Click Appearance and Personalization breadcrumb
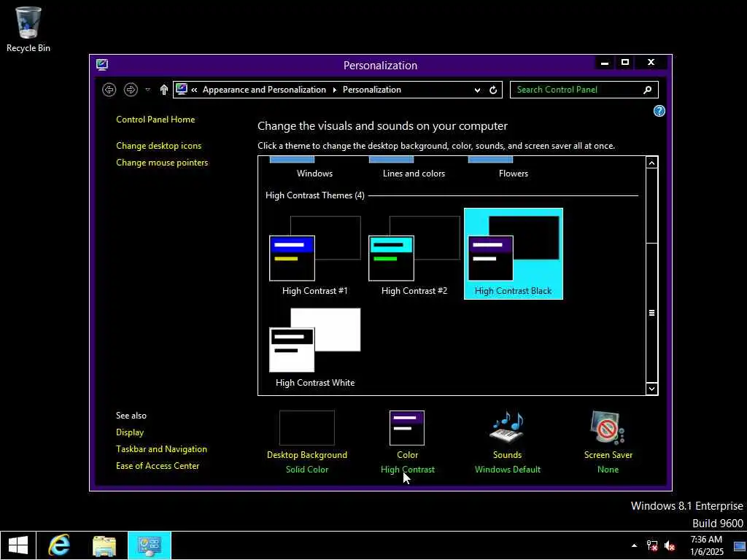Viewport: 747px width, 560px height. coord(264,90)
